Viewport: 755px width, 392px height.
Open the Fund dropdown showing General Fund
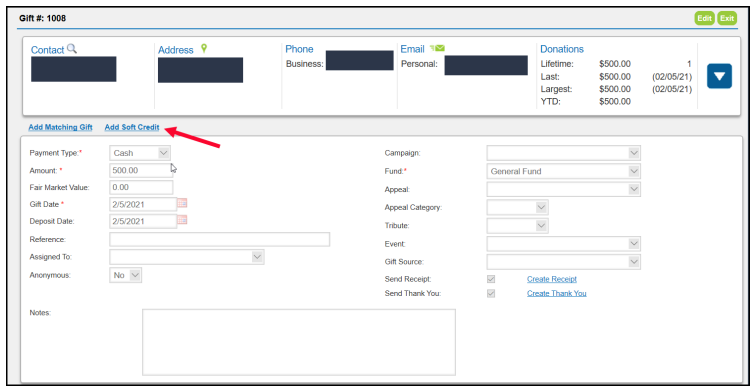(x=563, y=171)
